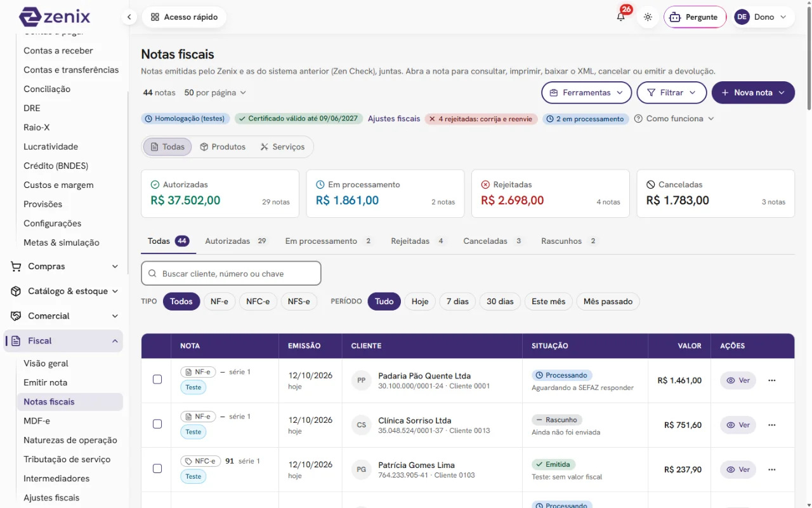812x508 pixels.
Task: Click the DE user avatar
Action: pos(742,17)
